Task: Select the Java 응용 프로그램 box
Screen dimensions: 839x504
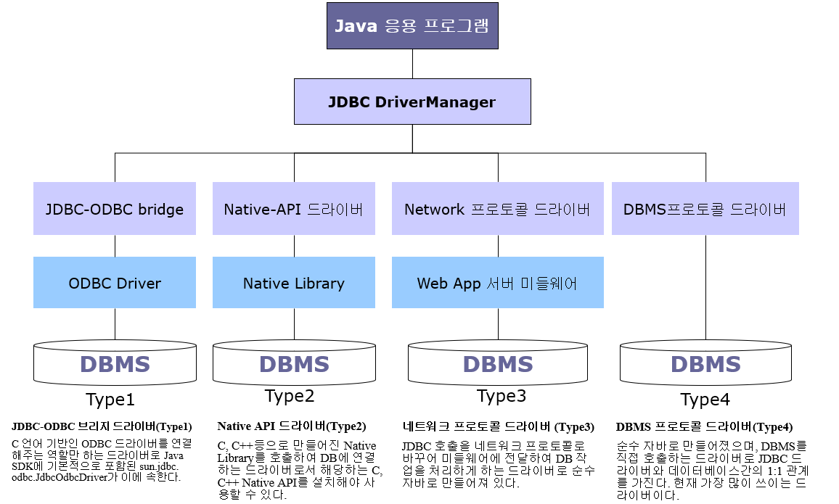Action: point(412,25)
